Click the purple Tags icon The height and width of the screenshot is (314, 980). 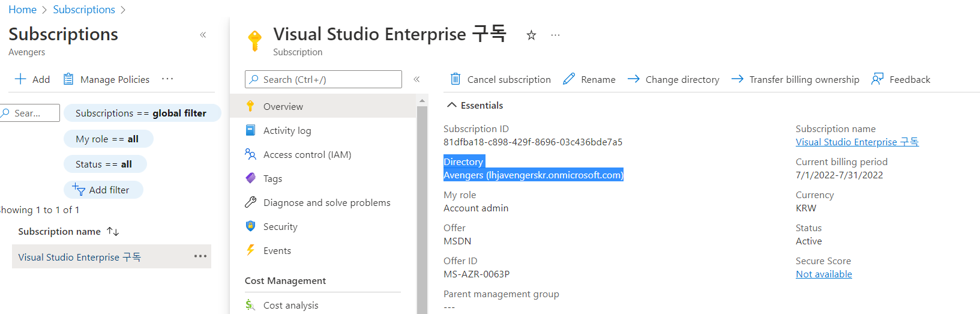click(251, 178)
